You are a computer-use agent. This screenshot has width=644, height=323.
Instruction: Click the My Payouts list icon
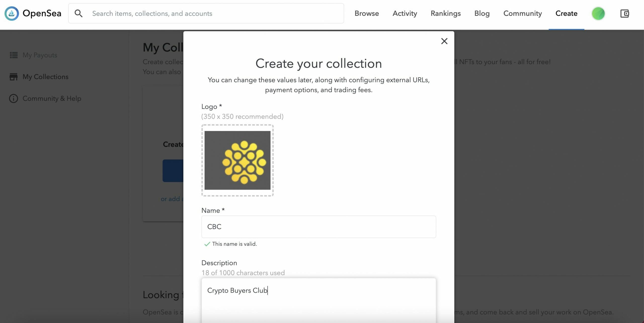[14, 55]
